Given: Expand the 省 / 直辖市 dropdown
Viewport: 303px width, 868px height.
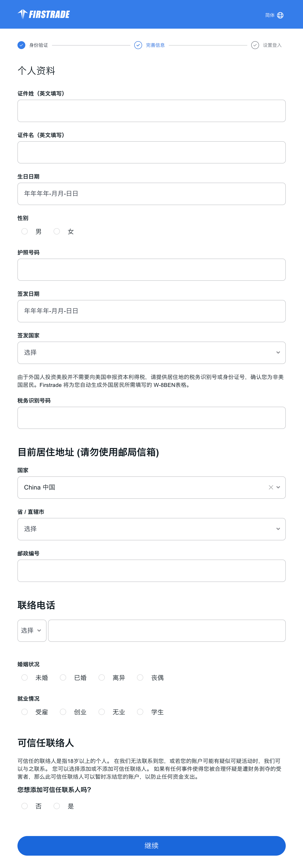Looking at the screenshot, I should (x=151, y=529).
